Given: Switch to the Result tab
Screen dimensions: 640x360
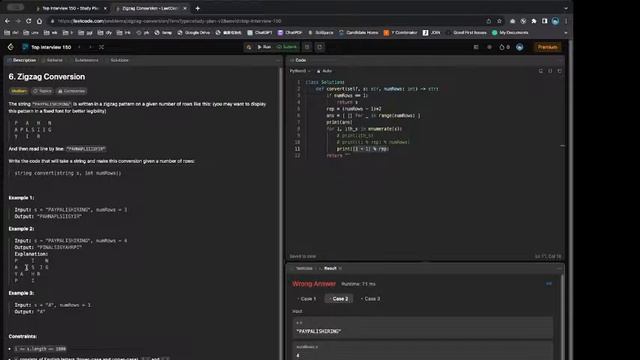Looking at the screenshot, I should click(329, 269).
